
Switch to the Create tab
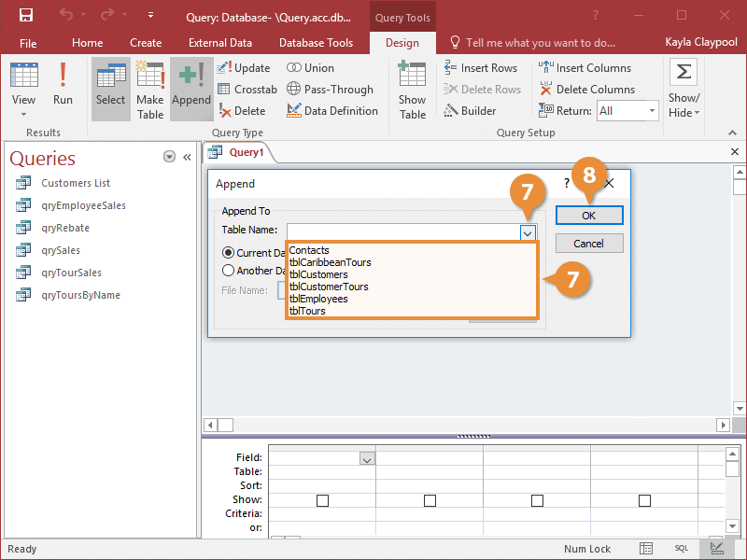[x=146, y=43]
